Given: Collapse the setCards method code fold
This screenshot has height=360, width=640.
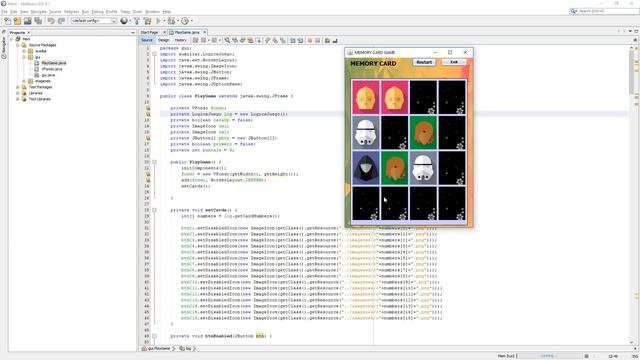Looking at the screenshot, I should tap(154, 210).
